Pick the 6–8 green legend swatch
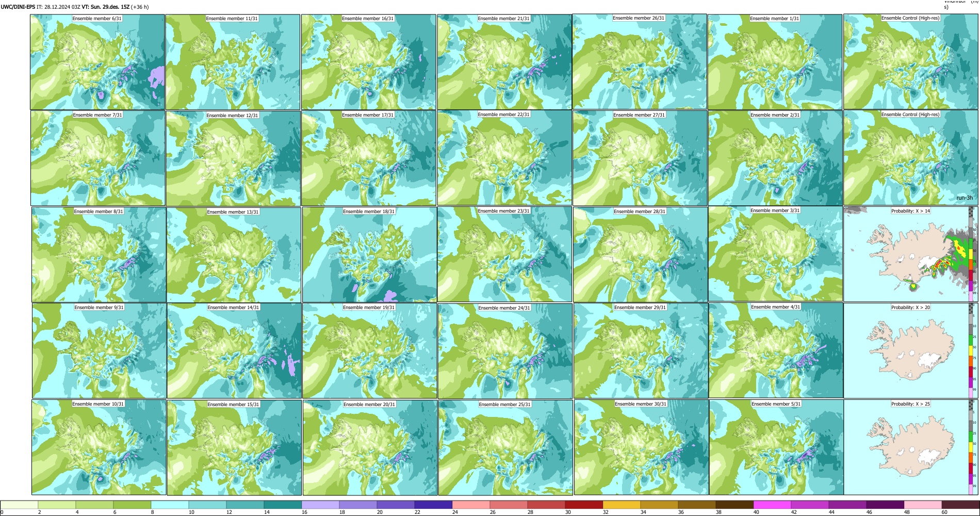Image resolution: width=980 pixels, height=516 pixels. [132, 505]
